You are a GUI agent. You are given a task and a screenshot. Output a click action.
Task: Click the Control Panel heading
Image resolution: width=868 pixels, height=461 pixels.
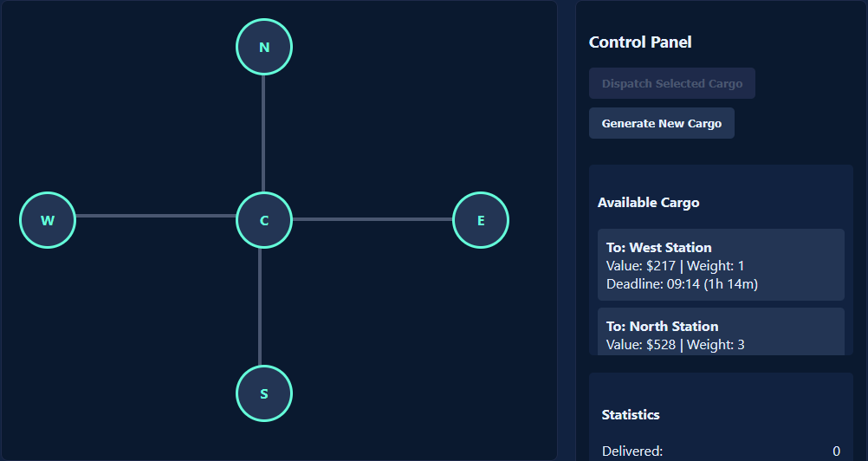click(x=640, y=42)
